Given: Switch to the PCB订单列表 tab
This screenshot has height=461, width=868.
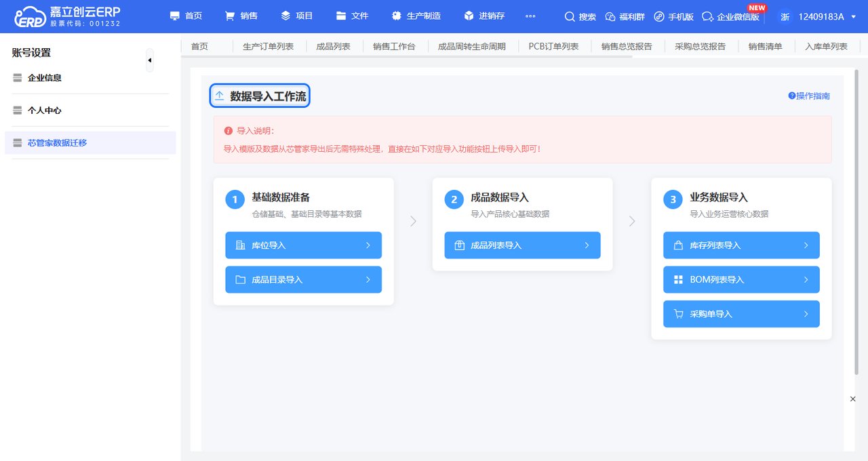Looking at the screenshot, I should pyautogui.click(x=553, y=47).
